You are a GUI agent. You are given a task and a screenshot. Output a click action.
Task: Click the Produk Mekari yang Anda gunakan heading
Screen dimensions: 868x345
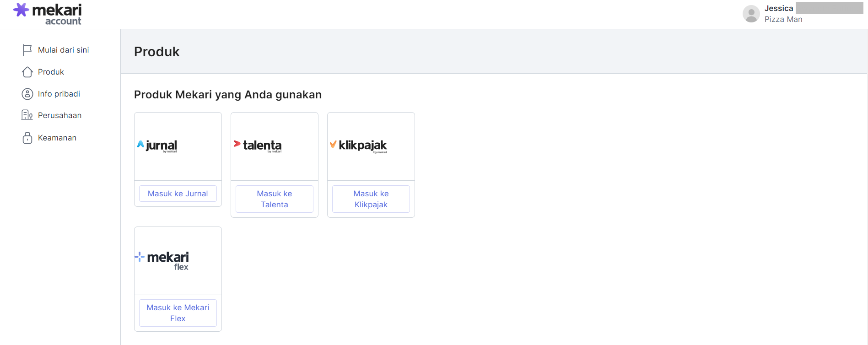coord(228,95)
